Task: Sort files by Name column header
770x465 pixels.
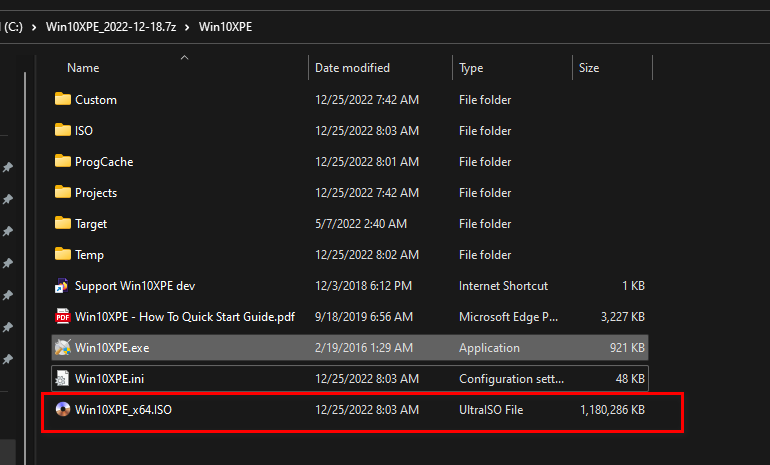Action: pyautogui.click(x=83, y=68)
